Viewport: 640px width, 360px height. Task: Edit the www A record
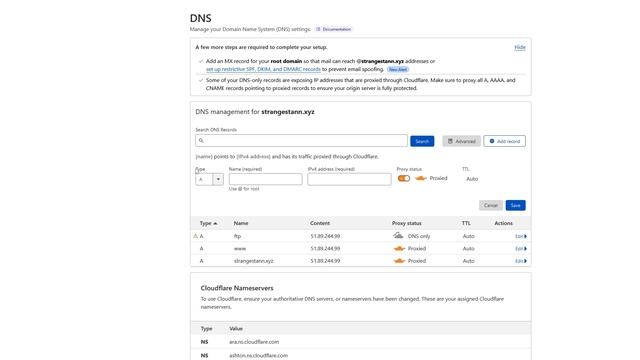(x=521, y=249)
